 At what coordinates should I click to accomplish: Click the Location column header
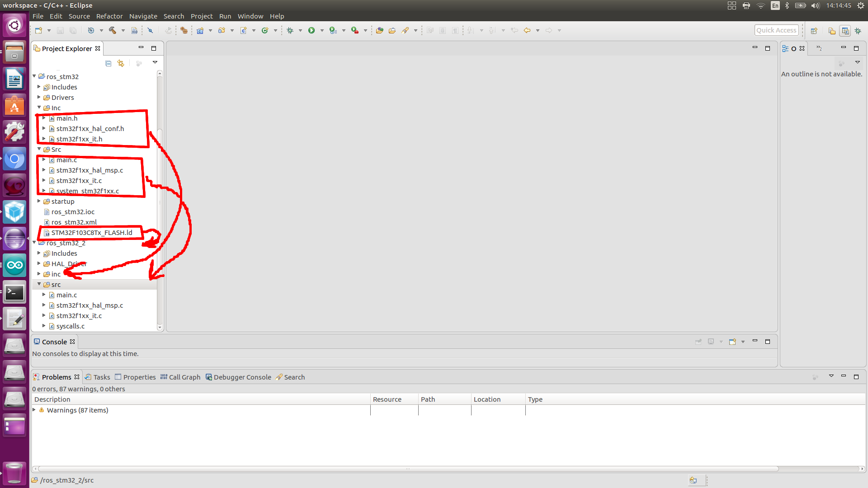498,399
